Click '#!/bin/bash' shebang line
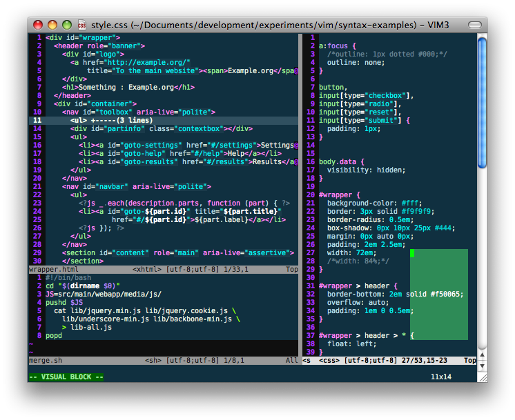The height and width of the screenshot is (420, 515). [x=68, y=278]
